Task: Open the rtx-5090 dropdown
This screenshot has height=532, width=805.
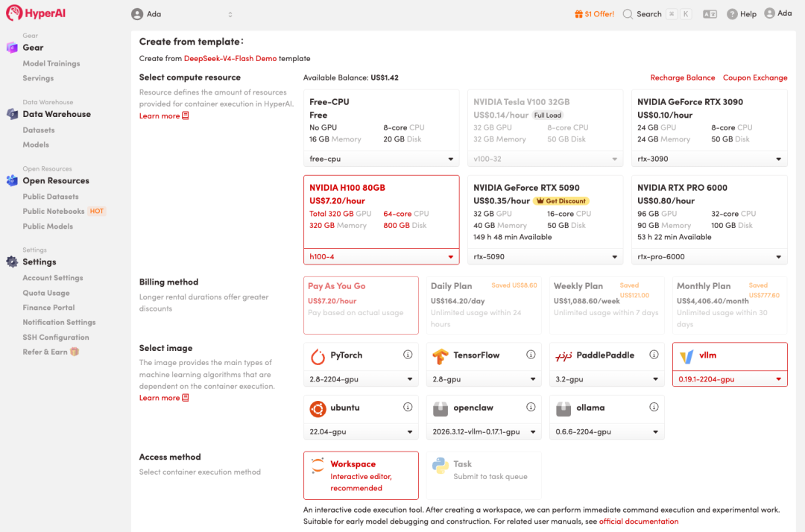Action: coord(545,256)
